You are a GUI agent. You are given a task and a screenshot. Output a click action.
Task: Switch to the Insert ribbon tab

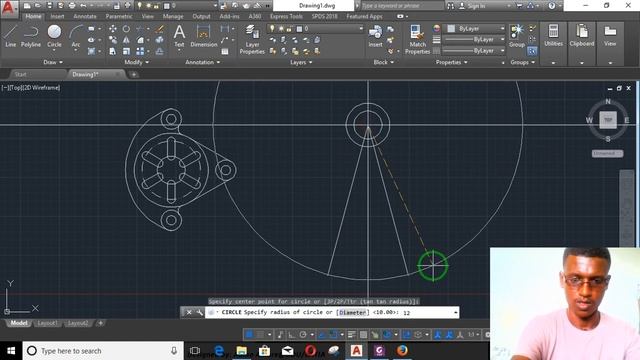click(57, 16)
